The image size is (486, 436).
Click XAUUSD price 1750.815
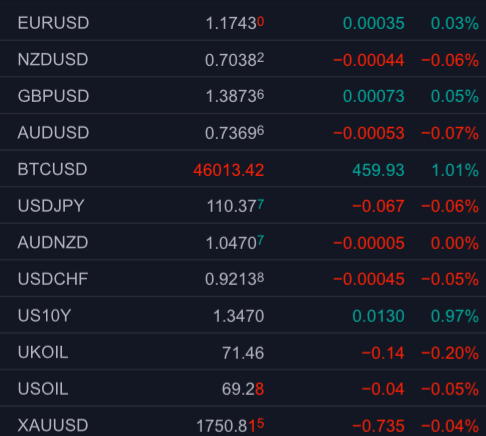click(x=230, y=426)
